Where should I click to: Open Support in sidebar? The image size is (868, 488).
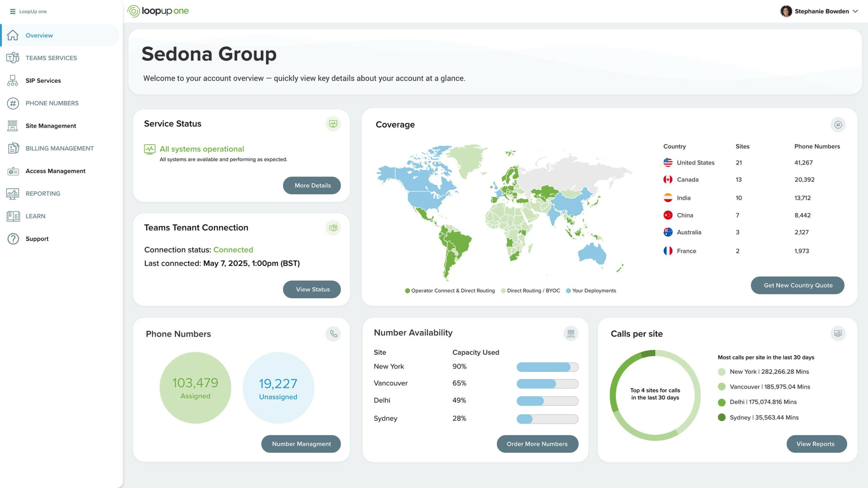coord(37,239)
